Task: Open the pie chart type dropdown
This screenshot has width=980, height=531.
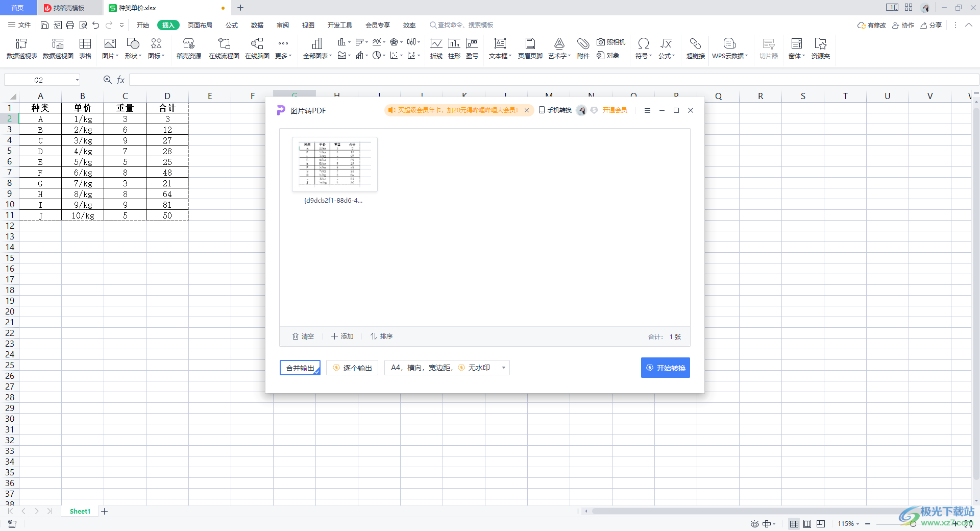Action: click(x=379, y=55)
